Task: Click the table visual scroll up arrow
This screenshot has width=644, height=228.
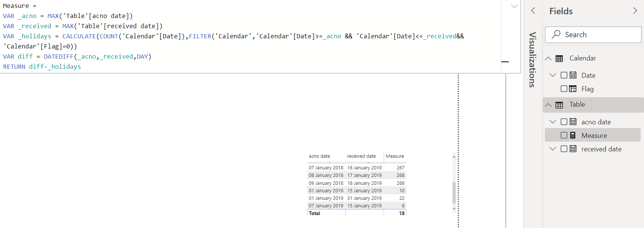Action: pyautogui.click(x=454, y=157)
